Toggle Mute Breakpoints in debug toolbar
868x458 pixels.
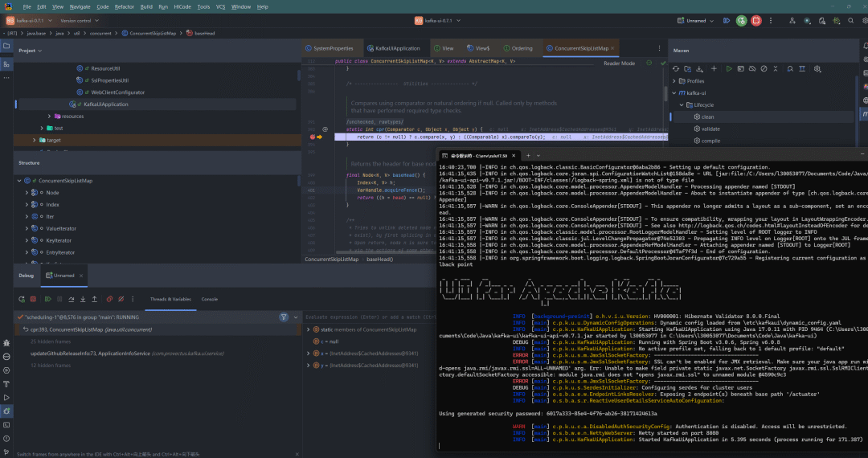pos(121,299)
